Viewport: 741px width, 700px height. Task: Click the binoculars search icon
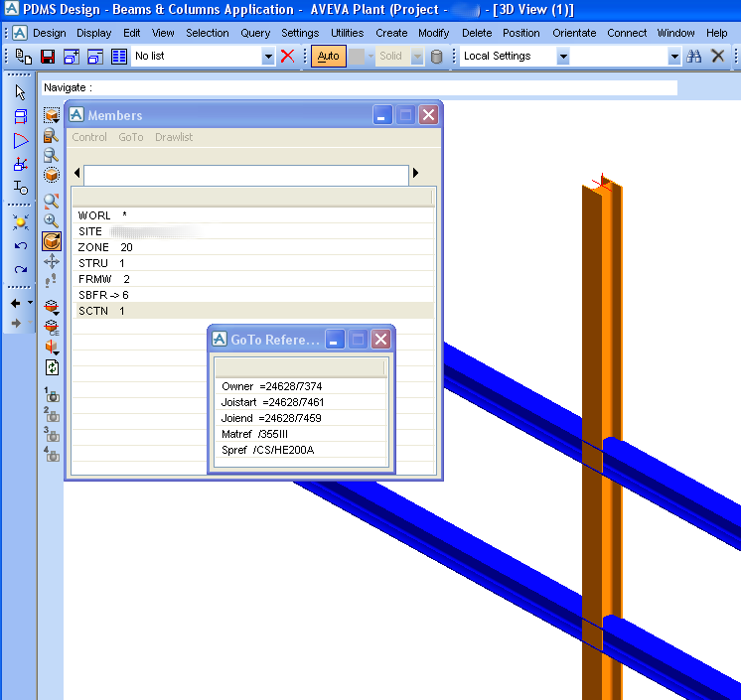(696, 57)
